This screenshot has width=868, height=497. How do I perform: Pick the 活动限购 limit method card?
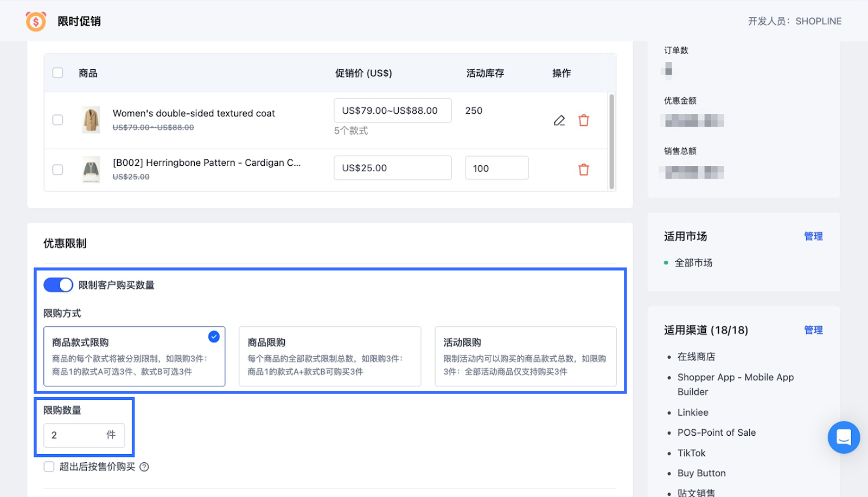(525, 356)
